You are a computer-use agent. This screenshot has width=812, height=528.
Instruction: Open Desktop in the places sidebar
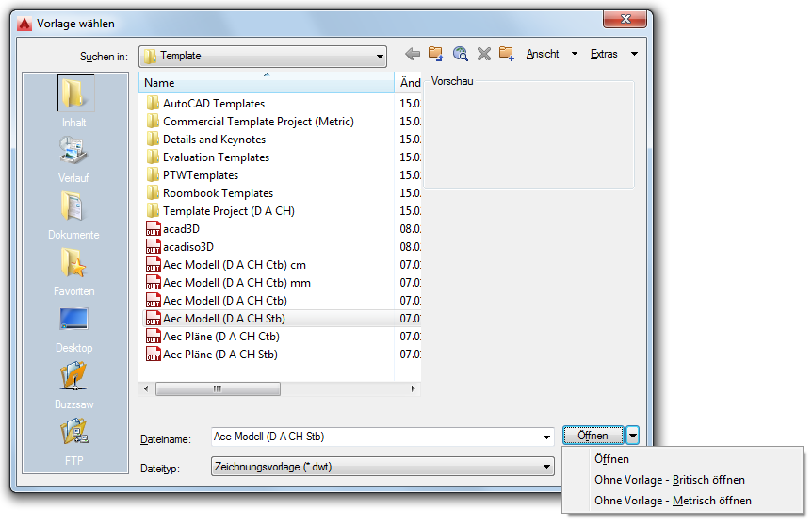point(73,330)
